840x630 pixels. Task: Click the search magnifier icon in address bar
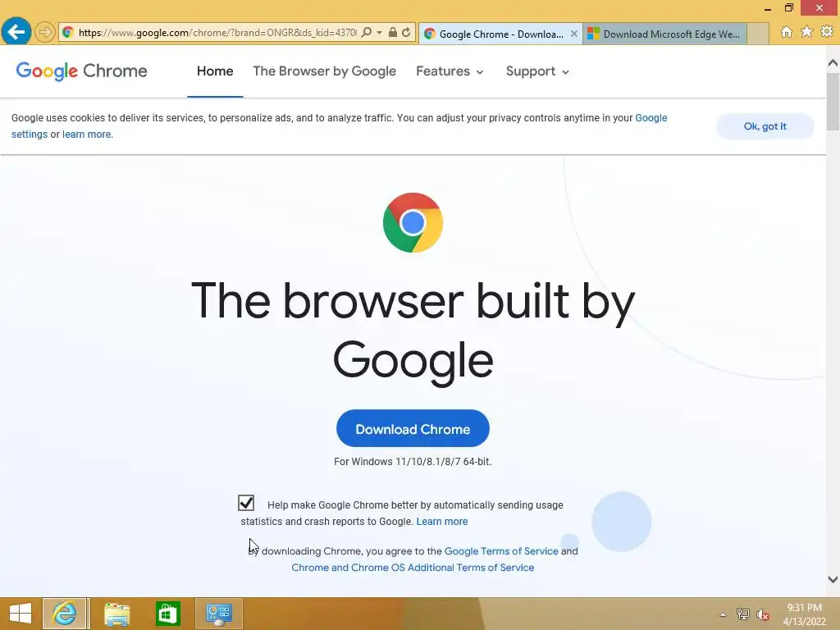[367, 33]
